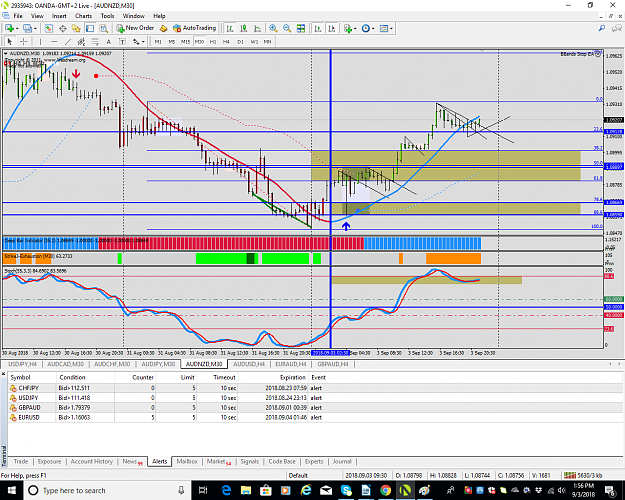Sort alerts by the Expiration column
Viewport: 625px width, 500px height.
(293, 377)
